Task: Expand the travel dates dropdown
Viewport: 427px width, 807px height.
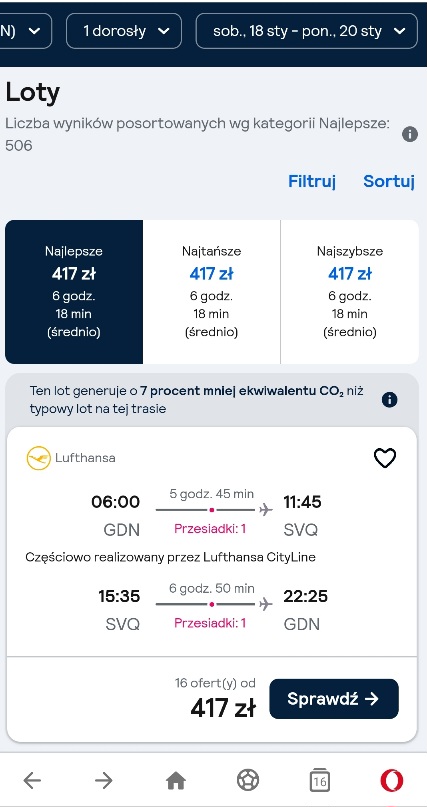Action: [x=307, y=31]
